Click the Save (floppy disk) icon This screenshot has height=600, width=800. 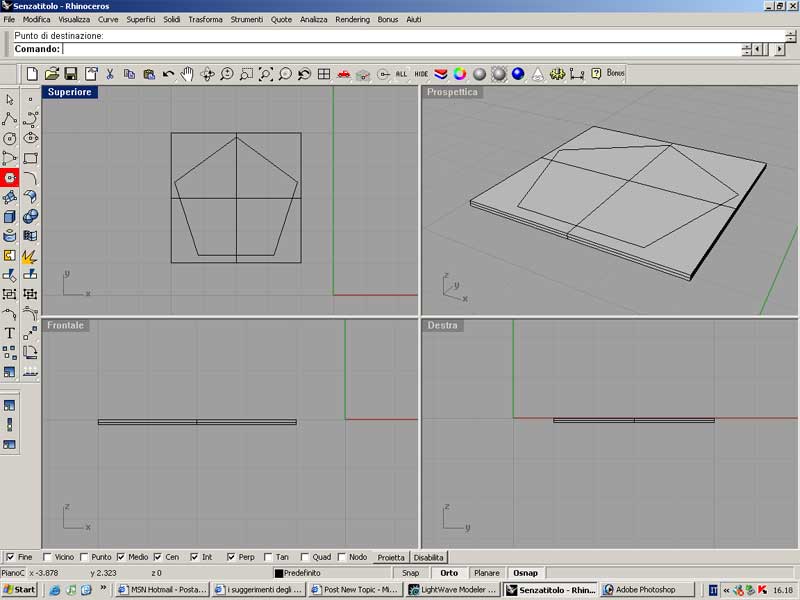(71, 74)
